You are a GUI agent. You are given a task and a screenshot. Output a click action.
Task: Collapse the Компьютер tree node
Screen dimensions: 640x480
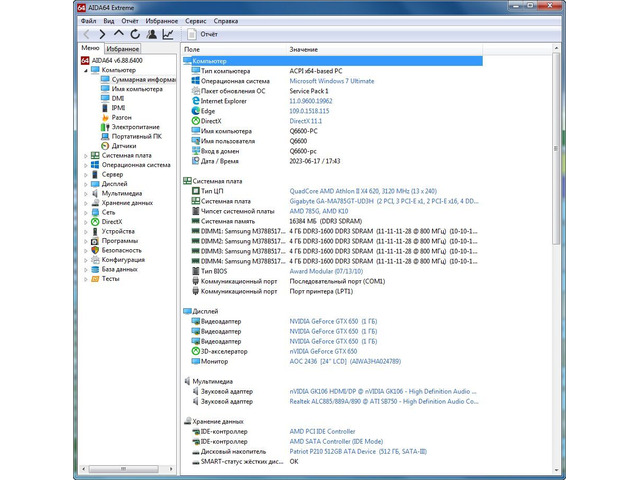pos(86,70)
